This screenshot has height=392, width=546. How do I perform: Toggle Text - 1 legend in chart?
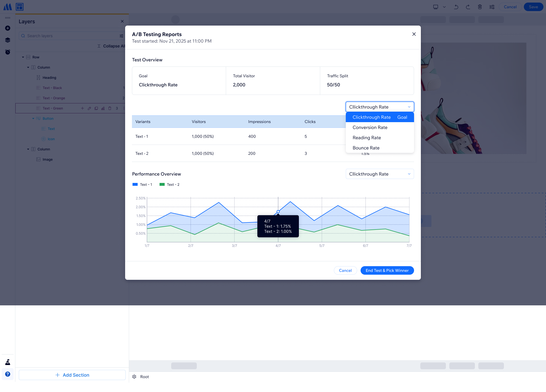coord(142,185)
